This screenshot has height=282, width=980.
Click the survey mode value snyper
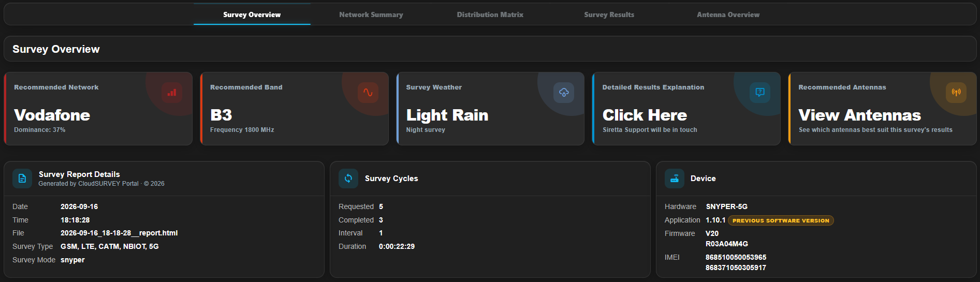click(x=72, y=260)
